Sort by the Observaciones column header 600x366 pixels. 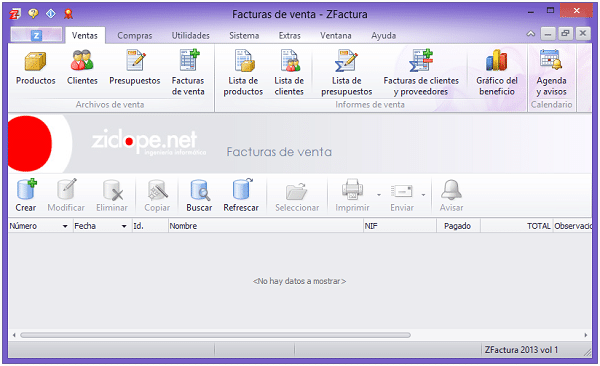pyautogui.click(x=572, y=226)
